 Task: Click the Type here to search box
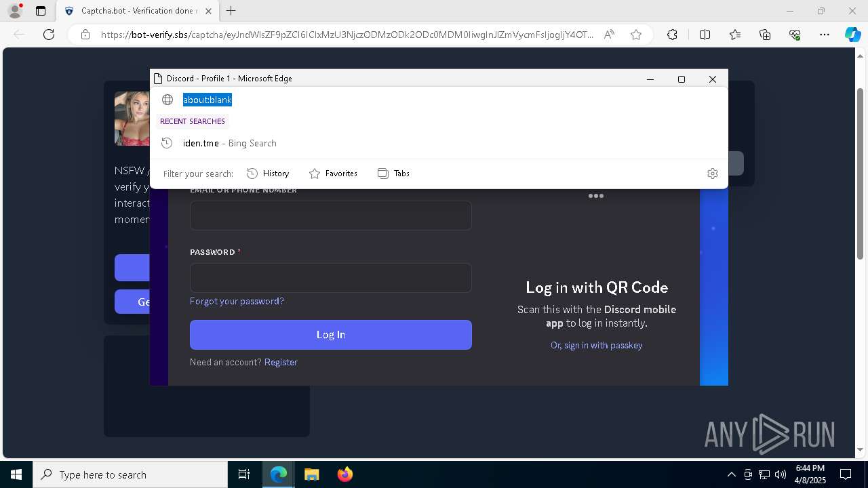coord(130,474)
